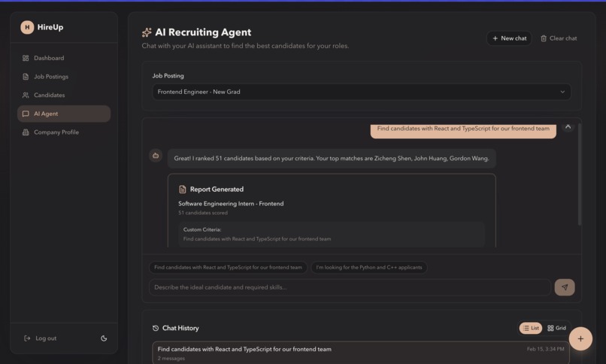Viewport: 606px width, 364px height.
Task: Open the Job Posting dropdown
Action: pyautogui.click(x=362, y=92)
